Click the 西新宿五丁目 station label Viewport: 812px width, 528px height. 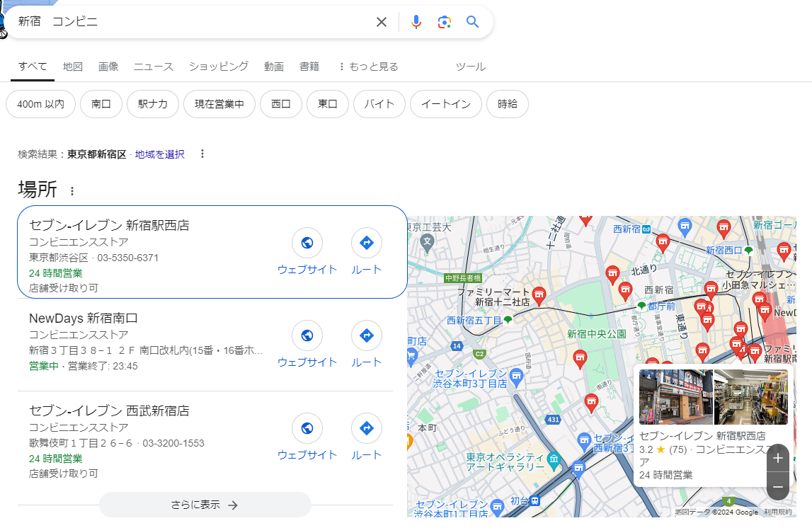point(474,321)
